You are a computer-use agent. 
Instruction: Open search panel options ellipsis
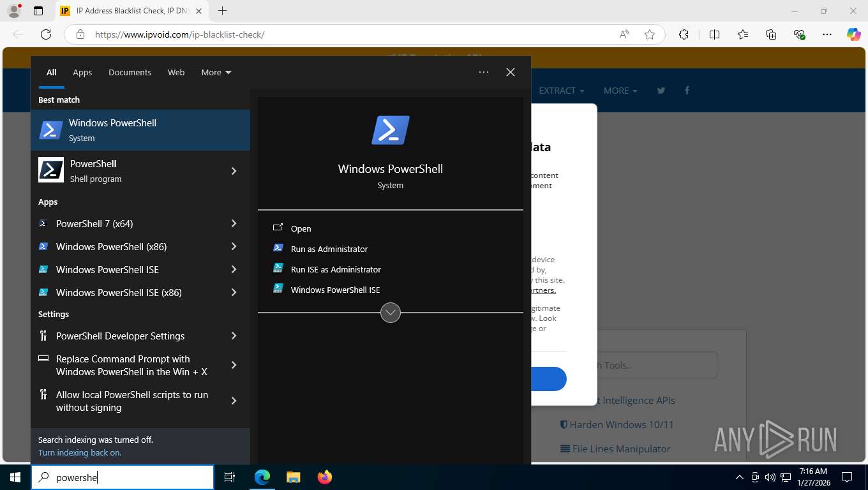point(484,72)
